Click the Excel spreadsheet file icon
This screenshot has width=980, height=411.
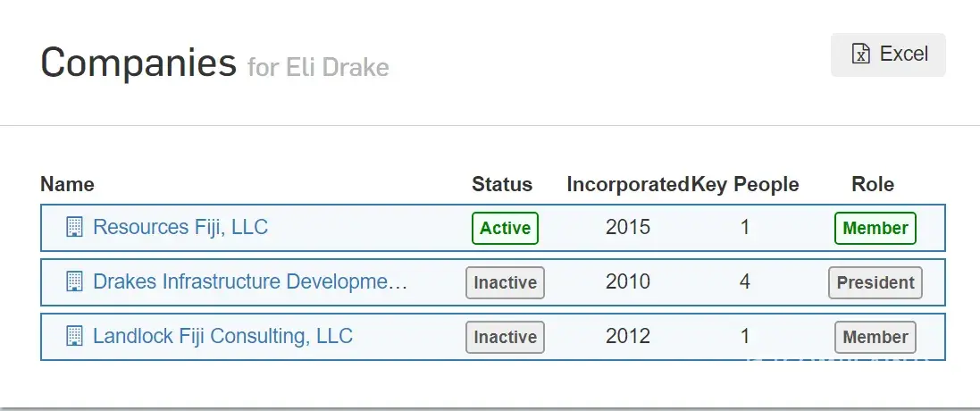click(860, 55)
